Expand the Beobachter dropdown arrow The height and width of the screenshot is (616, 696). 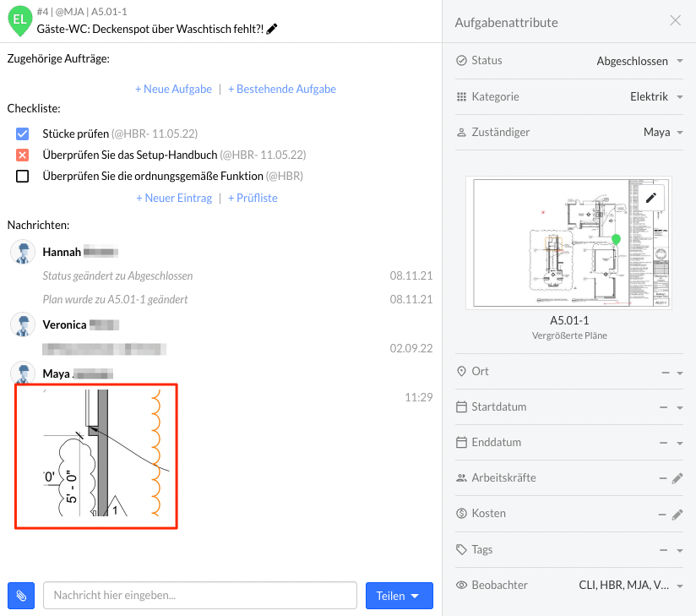tap(680, 586)
